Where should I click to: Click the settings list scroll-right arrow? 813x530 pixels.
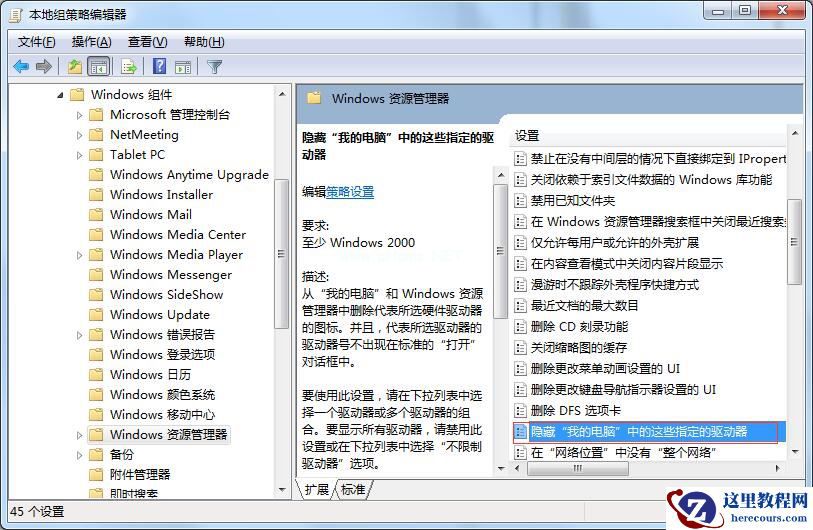[778, 468]
